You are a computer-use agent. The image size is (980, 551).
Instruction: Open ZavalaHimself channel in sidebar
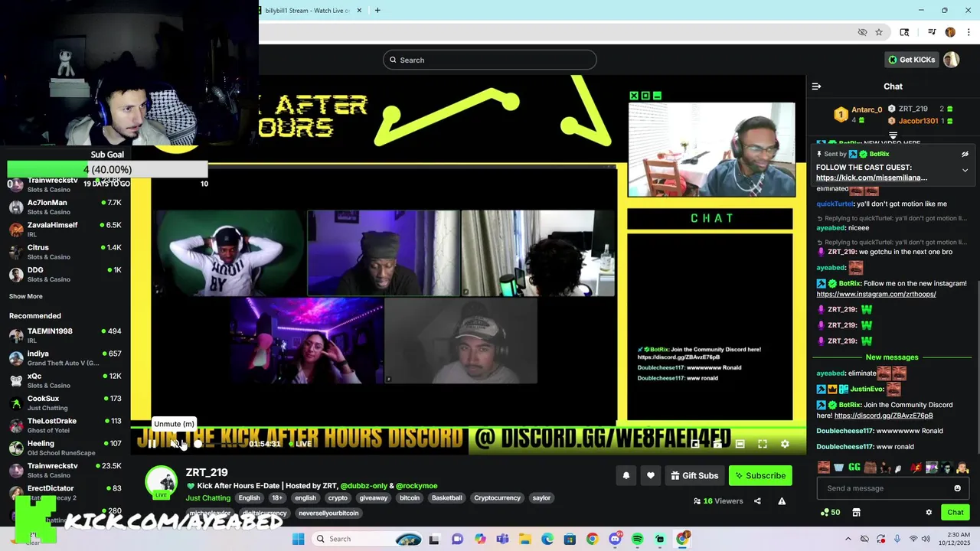(65, 229)
